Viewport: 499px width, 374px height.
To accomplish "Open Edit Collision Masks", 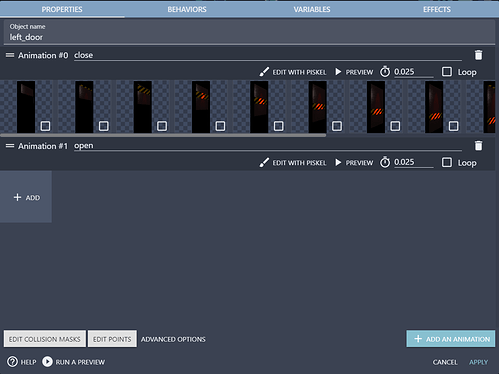I will coord(45,339).
